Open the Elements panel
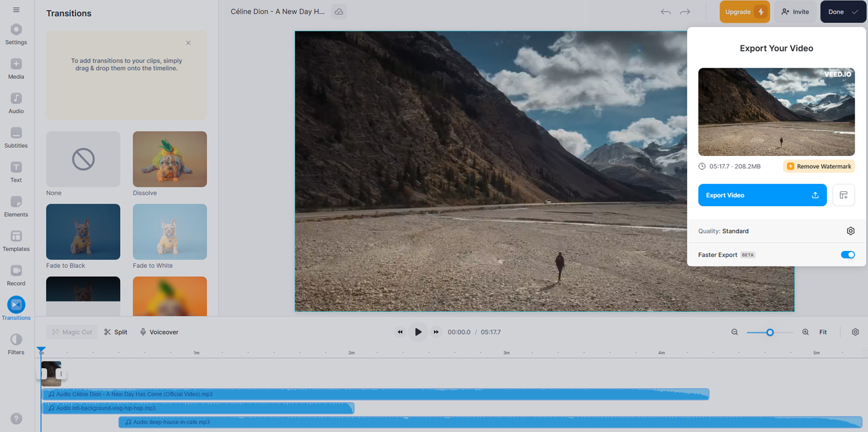868x432 pixels. click(x=16, y=207)
